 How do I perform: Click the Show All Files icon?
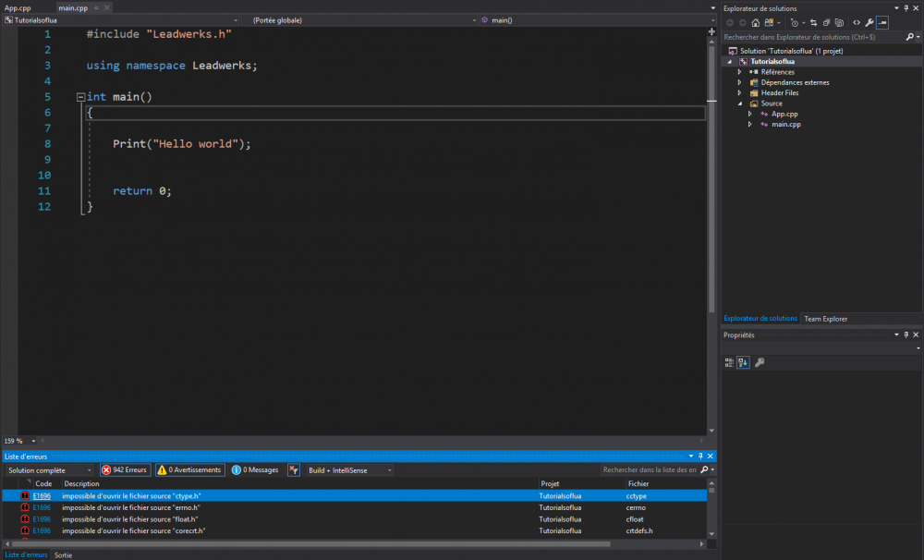(841, 23)
